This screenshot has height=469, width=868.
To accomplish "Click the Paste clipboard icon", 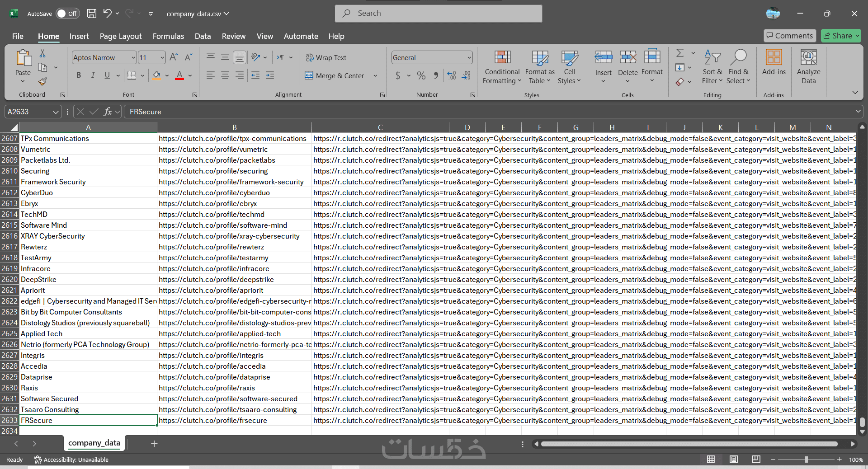I will (x=23, y=59).
